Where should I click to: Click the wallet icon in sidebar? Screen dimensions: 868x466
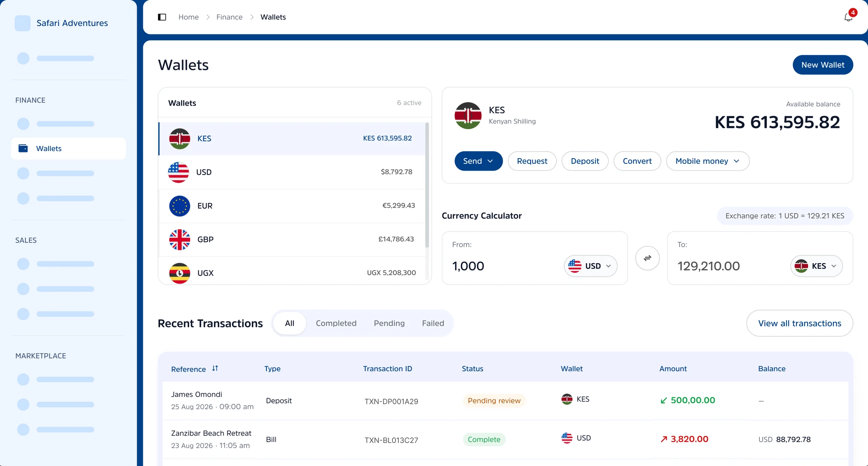23,149
